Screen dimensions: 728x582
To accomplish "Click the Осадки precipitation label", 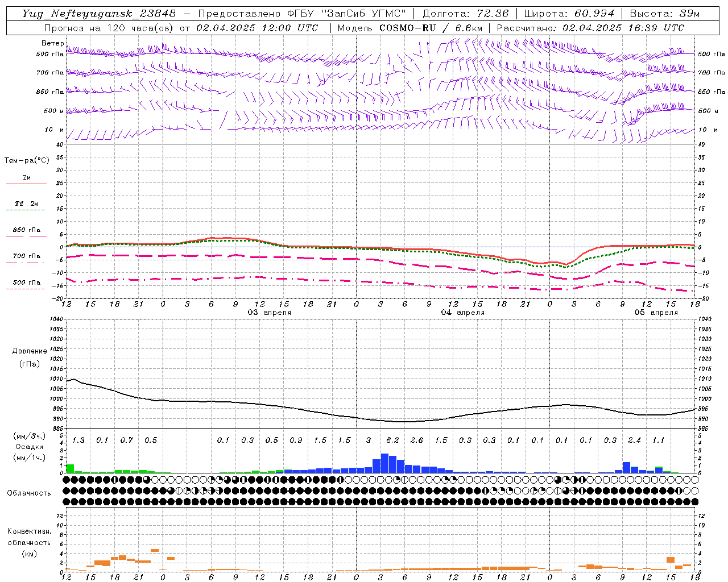I will click(x=29, y=447).
